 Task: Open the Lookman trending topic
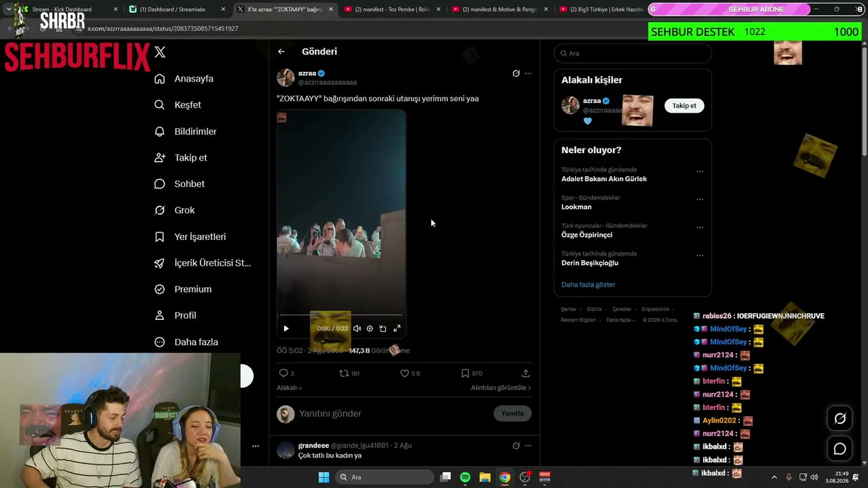click(576, 207)
